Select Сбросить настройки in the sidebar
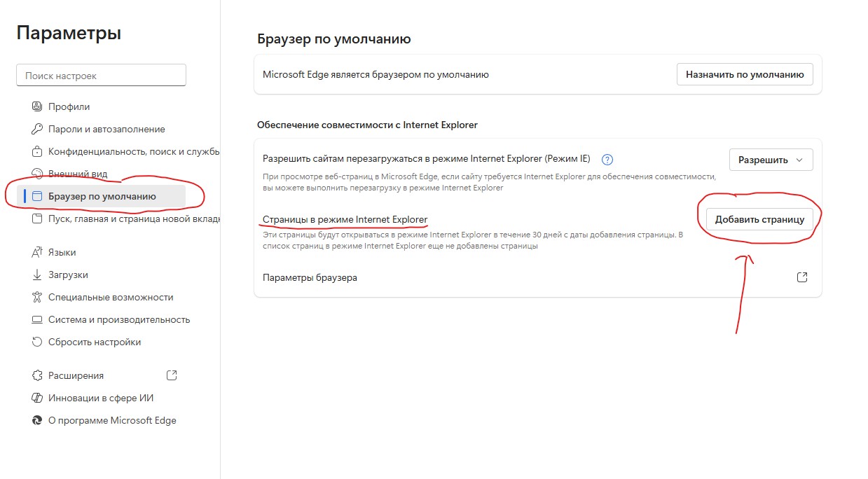868x479 pixels. click(95, 342)
